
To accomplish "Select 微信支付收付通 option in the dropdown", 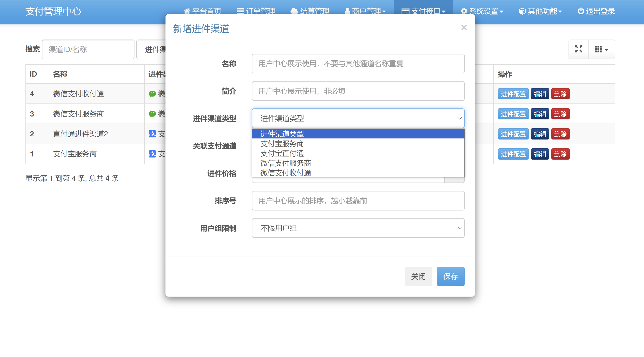I will (285, 173).
